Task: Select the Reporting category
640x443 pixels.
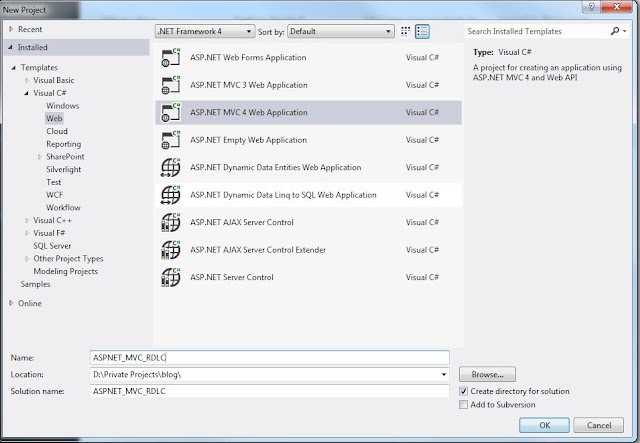Action: pyautogui.click(x=64, y=144)
